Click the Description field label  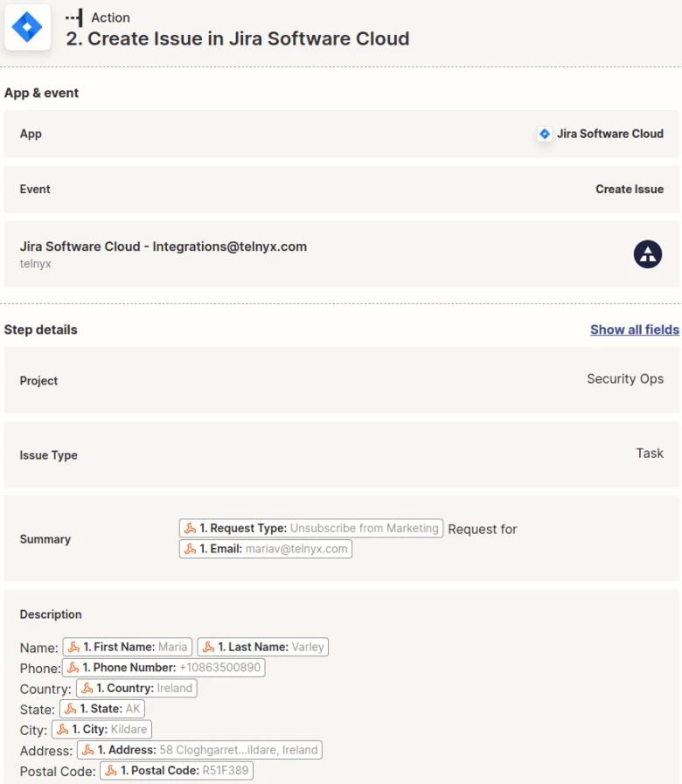(51, 614)
